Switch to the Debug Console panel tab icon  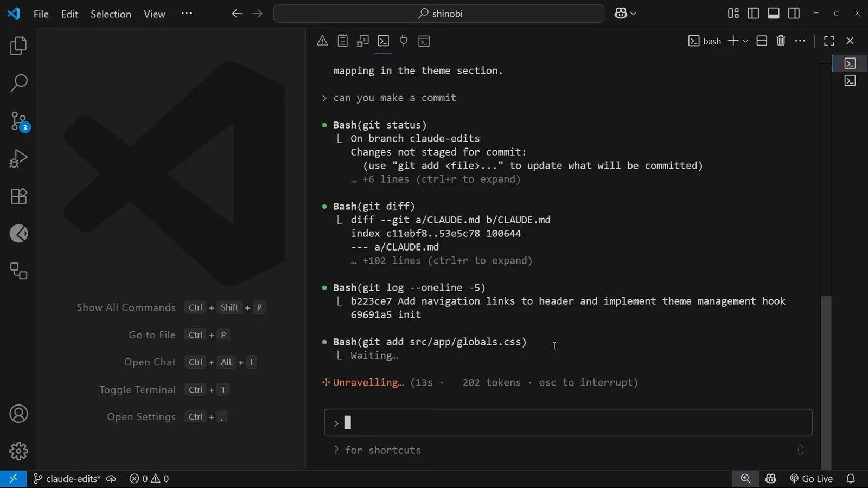[x=362, y=41]
